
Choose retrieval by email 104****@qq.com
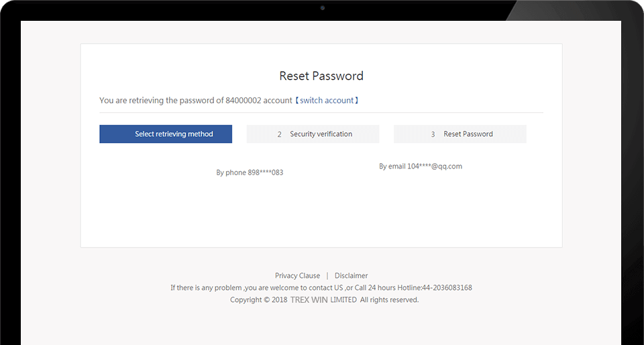421,166
